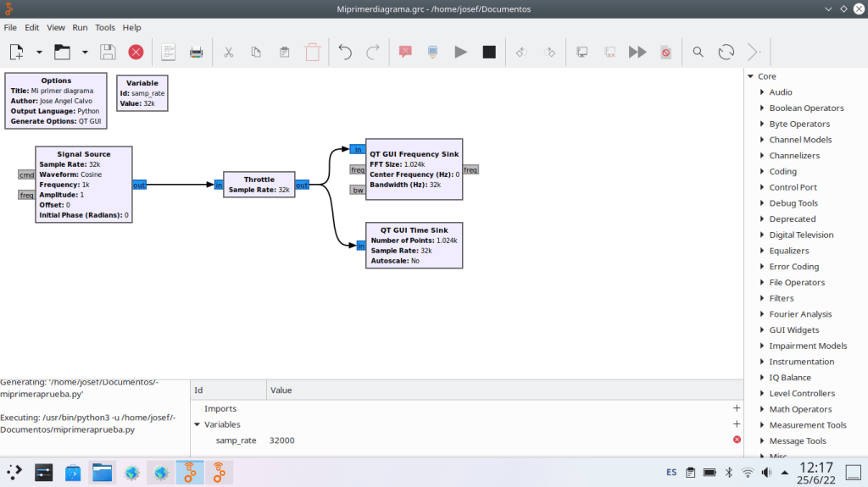Run the flowgraph with the play button
The height and width of the screenshot is (487, 868).
[460, 52]
